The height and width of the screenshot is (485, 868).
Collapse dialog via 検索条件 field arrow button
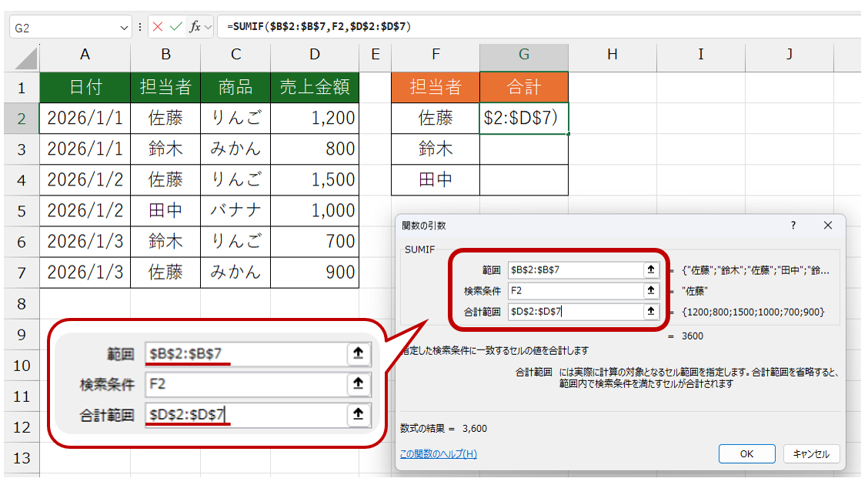(x=651, y=290)
